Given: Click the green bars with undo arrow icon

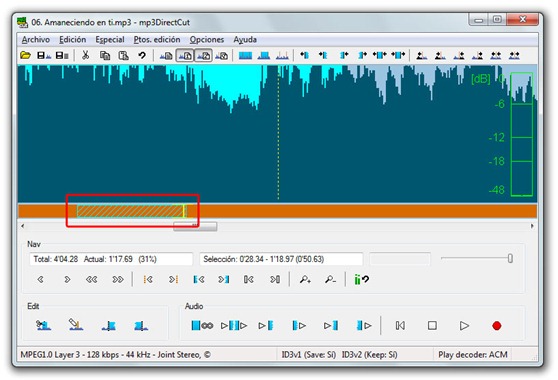Looking at the screenshot, I should point(361,280).
